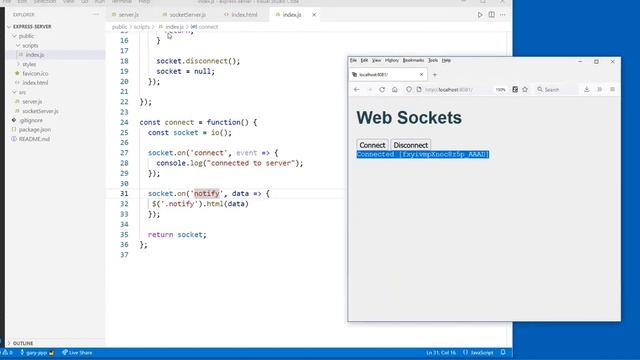Click the highlighted Connected status text
This screenshot has width=640, height=360.
click(x=423, y=154)
